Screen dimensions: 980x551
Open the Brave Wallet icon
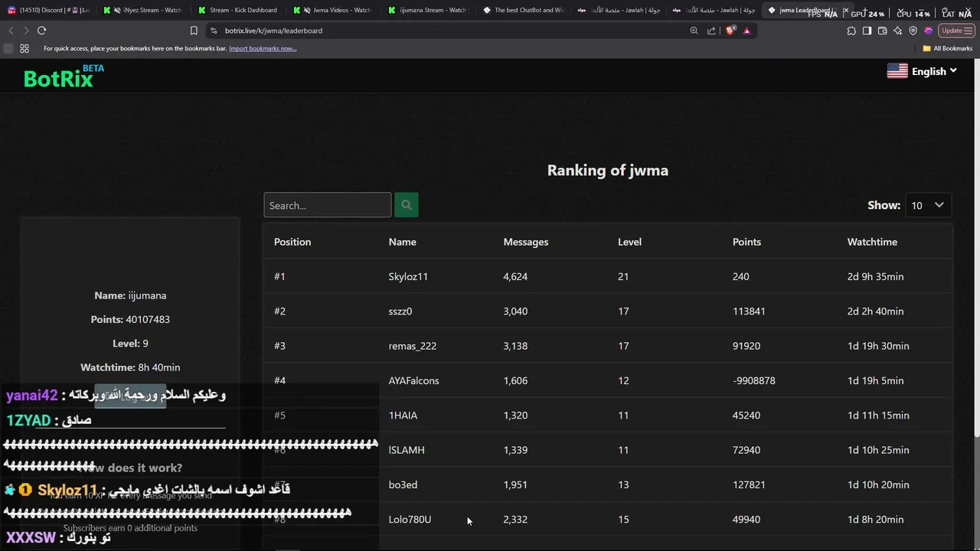click(882, 31)
